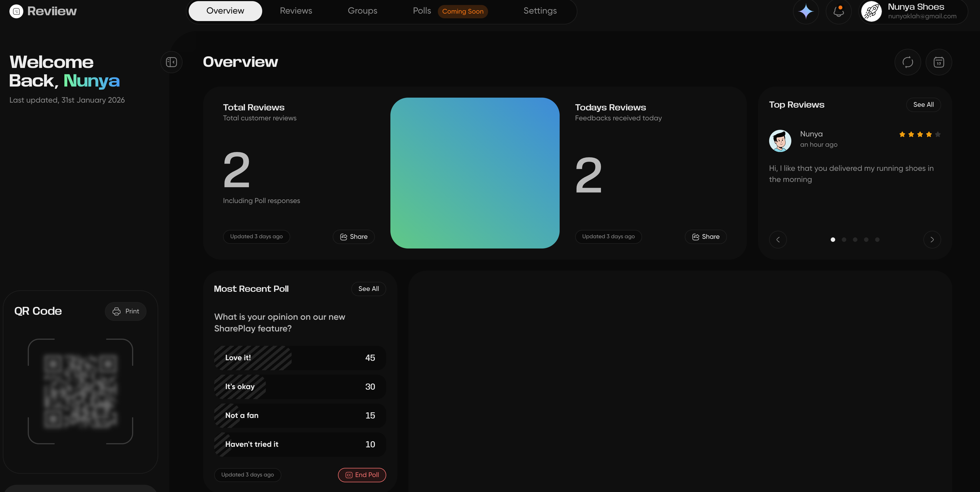This screenshot has width=980, height=492.
Task: Collapse the left sidebar panel
Action: (171, 62)
